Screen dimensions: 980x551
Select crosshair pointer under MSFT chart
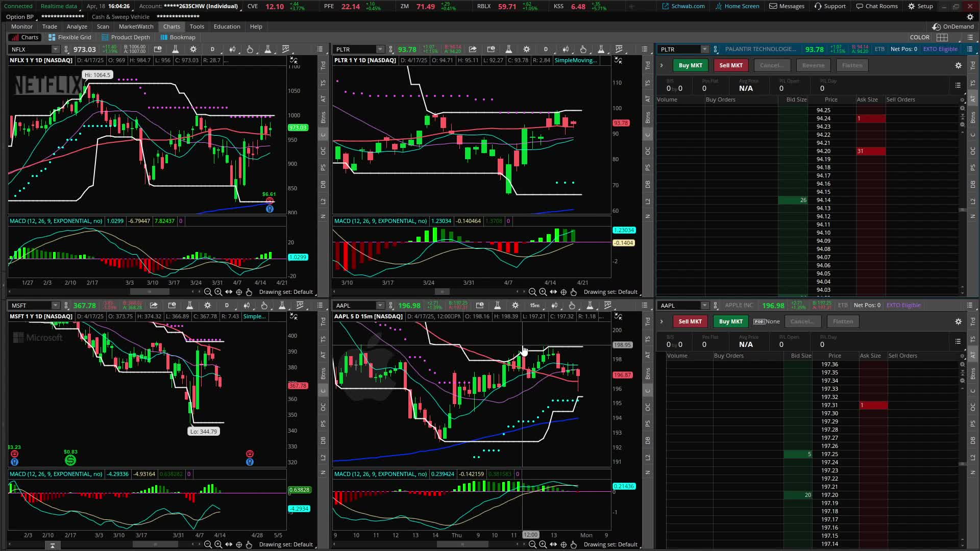click(x=239, y=544)
